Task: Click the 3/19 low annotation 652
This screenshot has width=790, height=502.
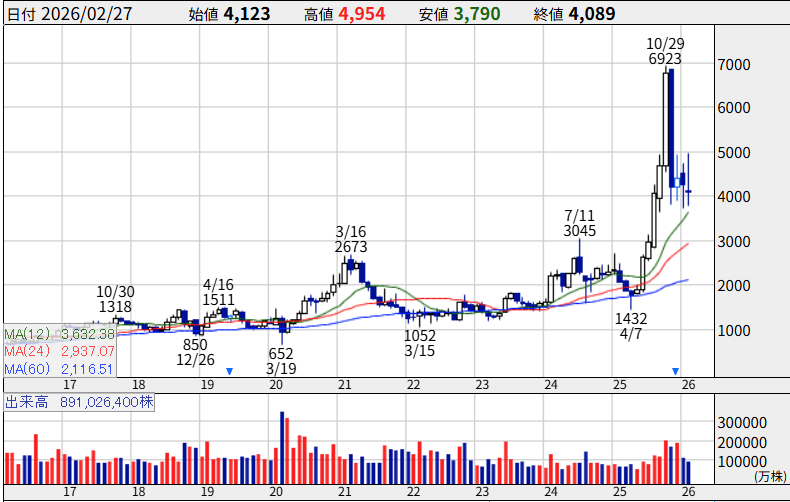Action: click(x=282, y=353)
